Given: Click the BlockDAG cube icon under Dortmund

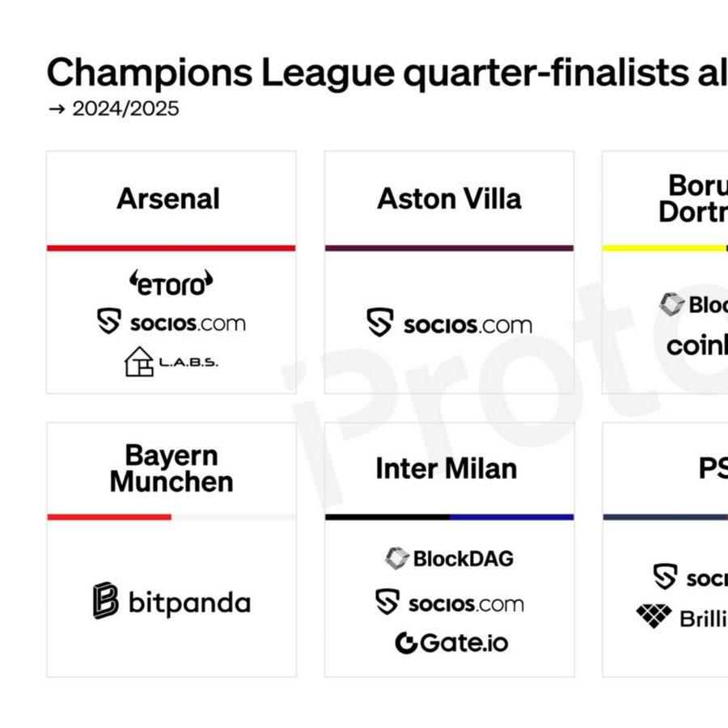Looking at the screenshot, I should (671, 304).
